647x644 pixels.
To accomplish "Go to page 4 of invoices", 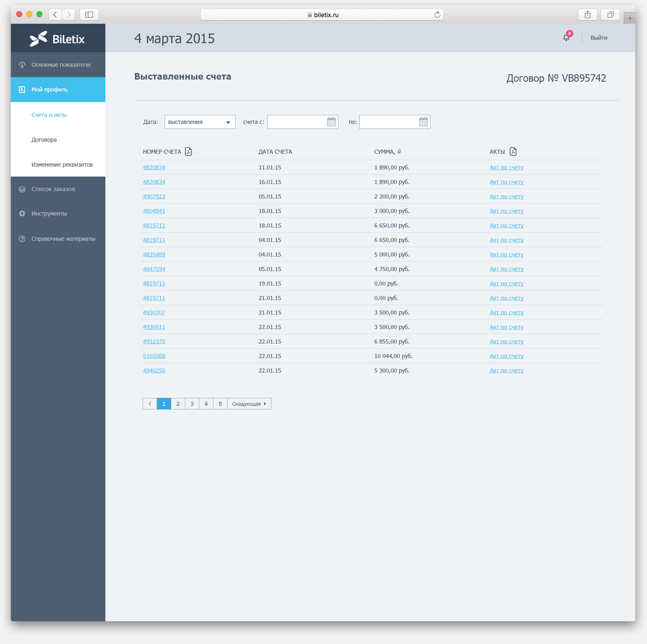I will coord(206,404).
